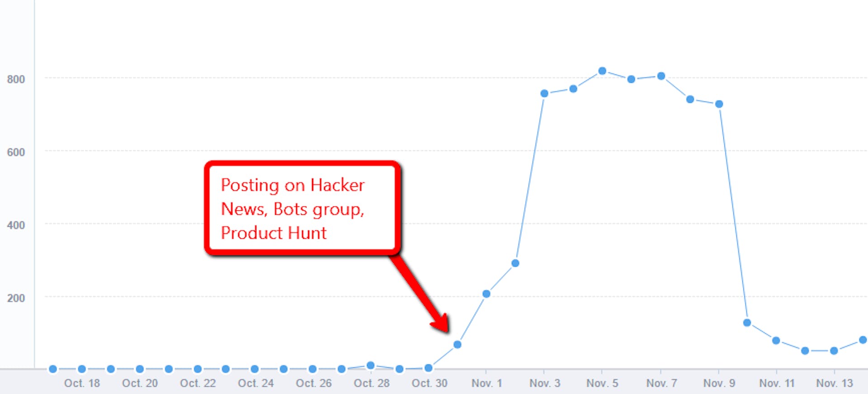Click the Nov. 10 data point after the drop
The image size is (868, 394).
[x=747, y=323]
